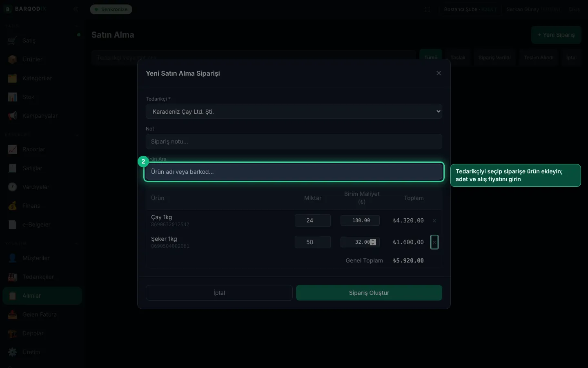The height and width of the screenshot is (368, 588).
Task: Select the Sipariş Verildi tab
Action: [494, 58]
